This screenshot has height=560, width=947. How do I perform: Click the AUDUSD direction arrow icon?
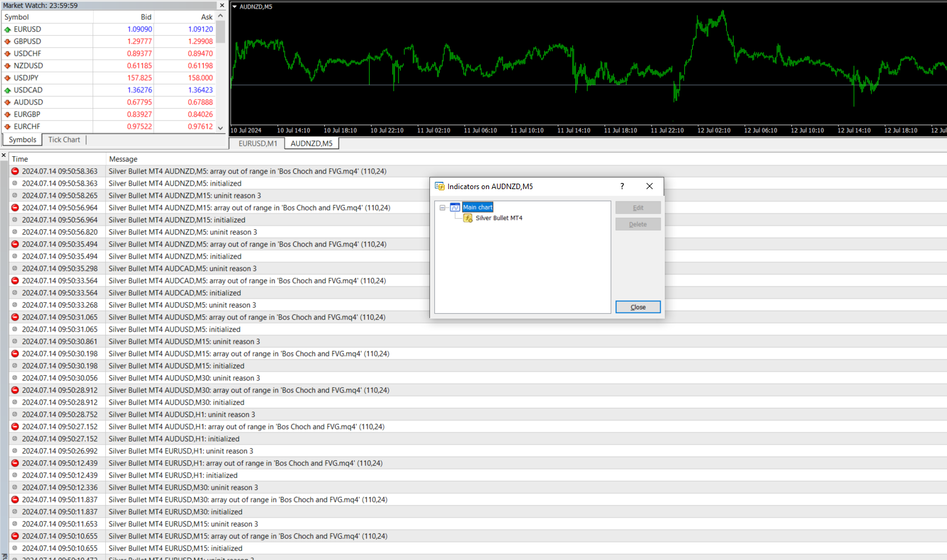click(7, 102)
